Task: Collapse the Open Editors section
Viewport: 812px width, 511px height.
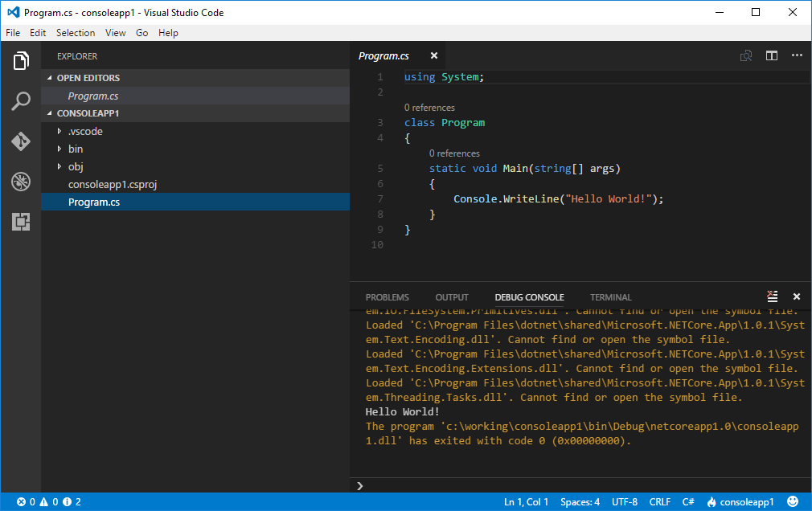Action: (x=88, y=78)
